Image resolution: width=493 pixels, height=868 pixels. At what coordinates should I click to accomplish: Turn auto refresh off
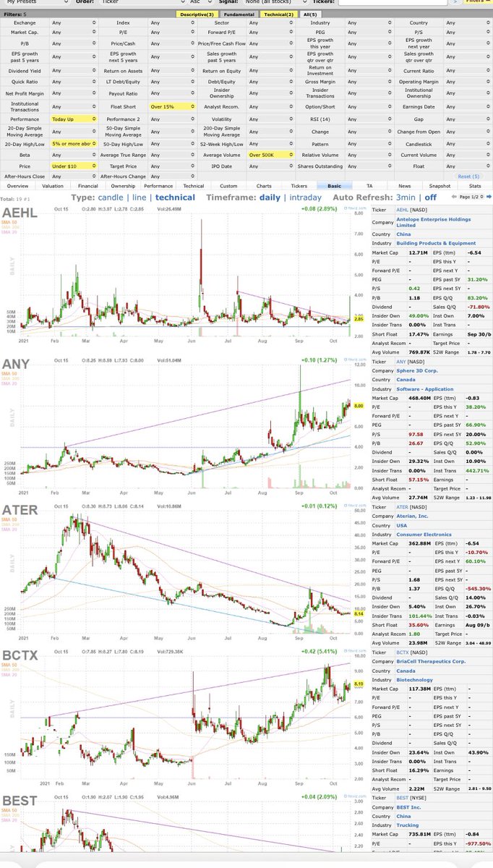click(x=431, y=197)
